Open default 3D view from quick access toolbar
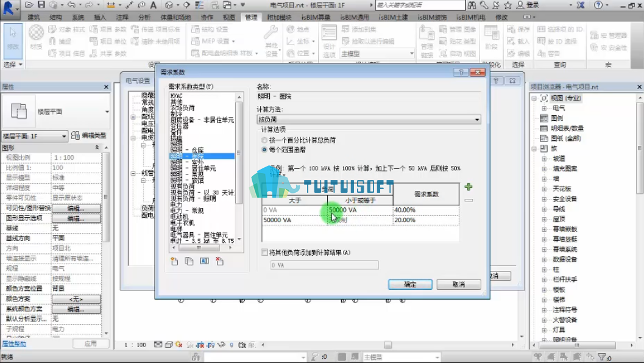This screenshot has height=363, width=644. point(169,5)
